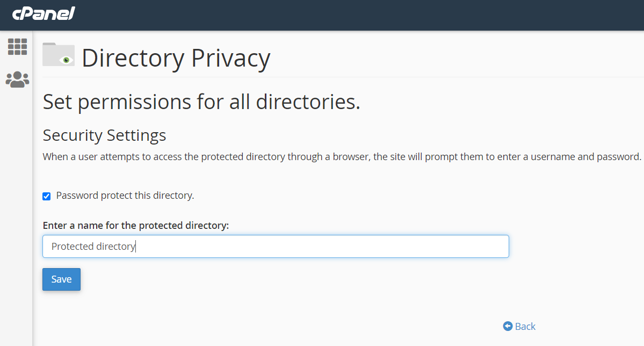
Task: Focus the protected directory name field
Action: (322, 247)
